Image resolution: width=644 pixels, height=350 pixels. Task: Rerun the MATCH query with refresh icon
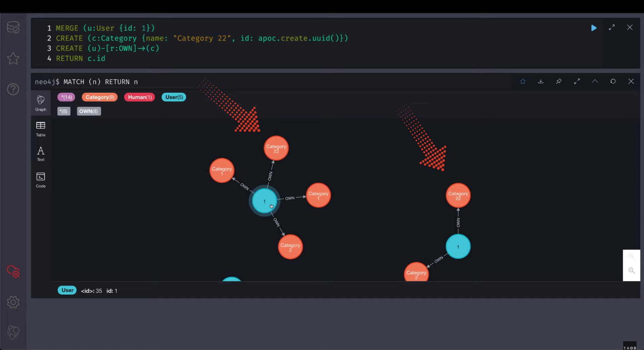(613, 81)
